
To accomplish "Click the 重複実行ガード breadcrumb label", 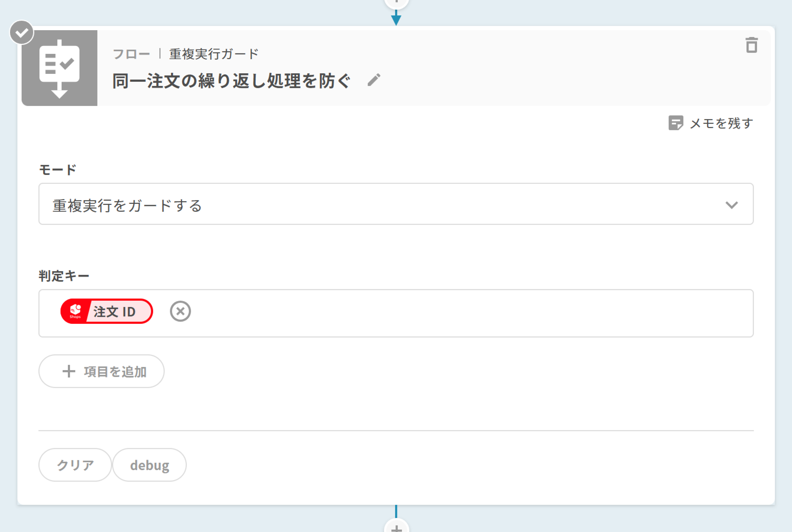I will click(214, 54).
